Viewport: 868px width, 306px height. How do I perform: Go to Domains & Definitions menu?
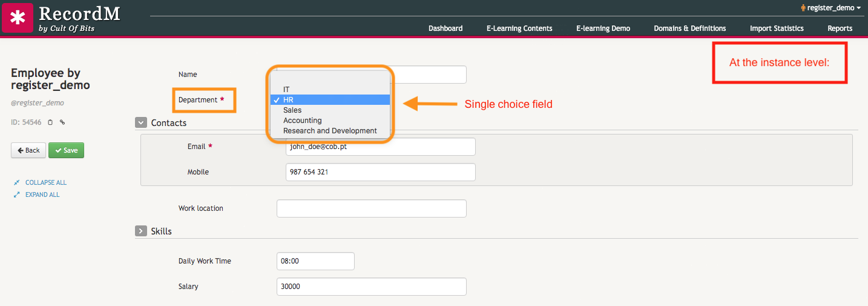click(690, 28)
